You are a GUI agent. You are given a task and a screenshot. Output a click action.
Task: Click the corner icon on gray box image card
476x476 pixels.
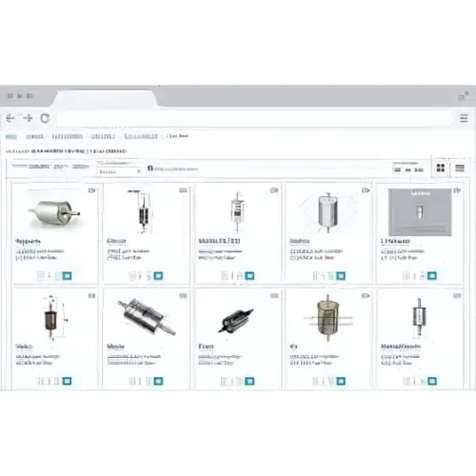[457, 190]
